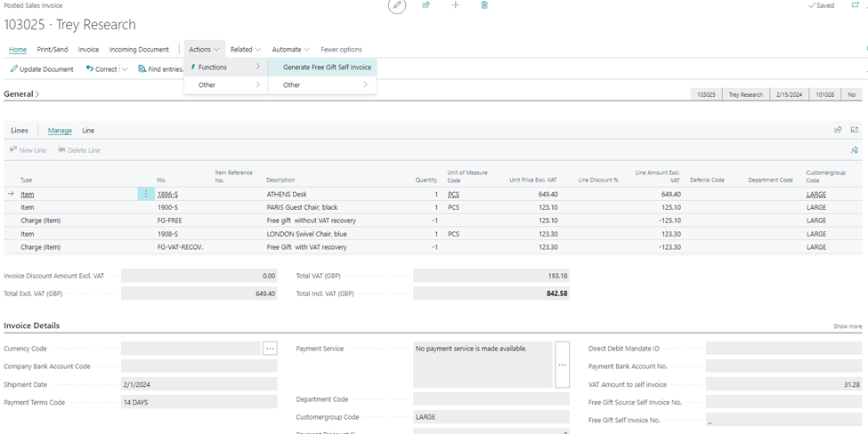Click the ellipsis next to Currency Code

coord(270,349)
